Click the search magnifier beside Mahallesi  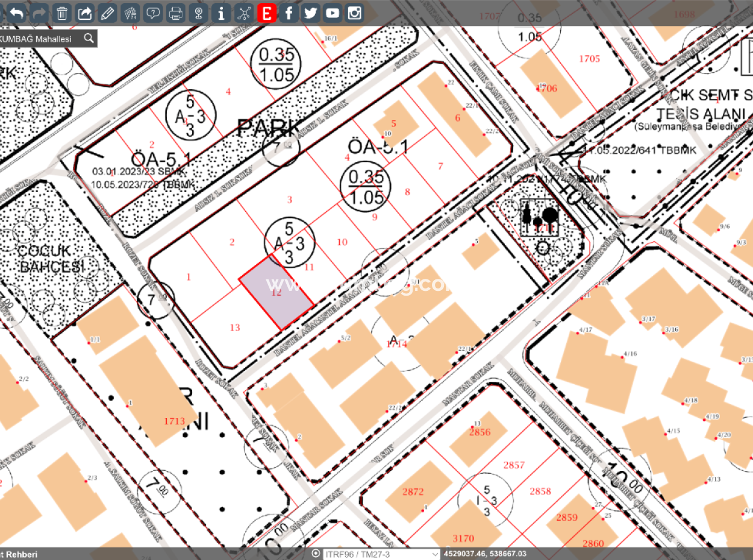(x=89, y=39)
